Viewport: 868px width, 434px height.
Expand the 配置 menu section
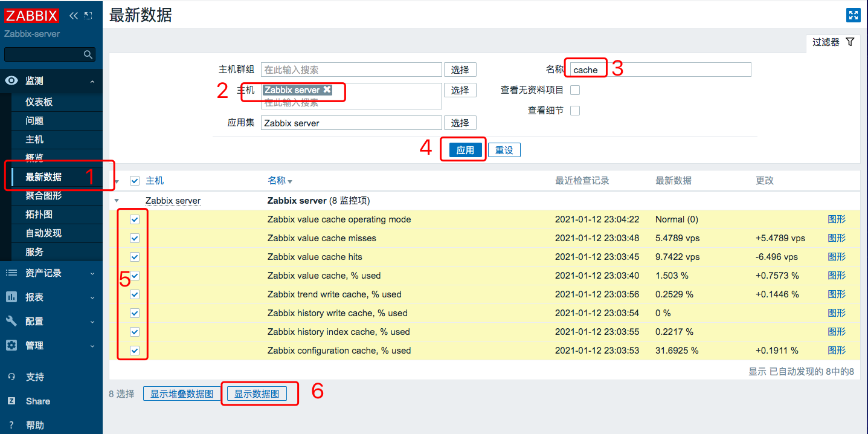[x=92, y=322]
